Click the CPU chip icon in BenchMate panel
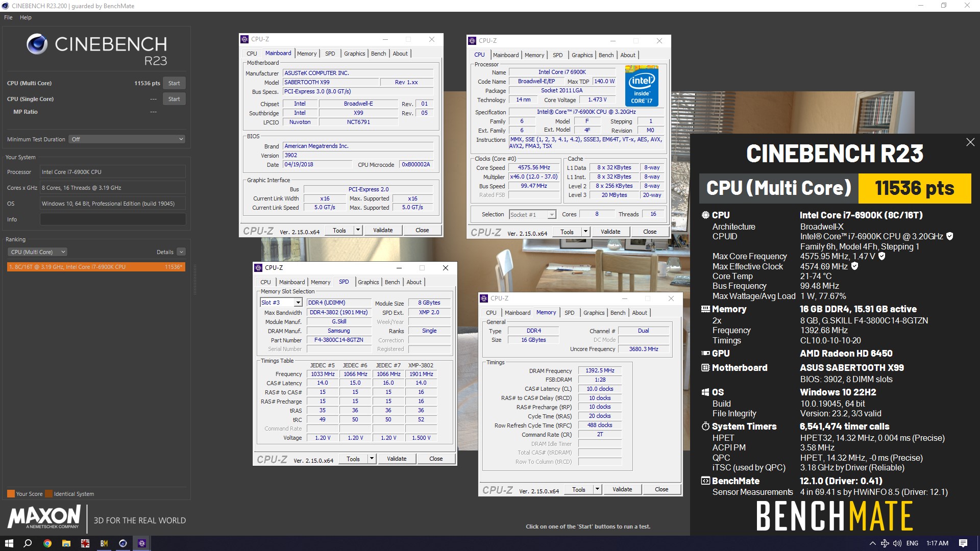 coord(705,215)
